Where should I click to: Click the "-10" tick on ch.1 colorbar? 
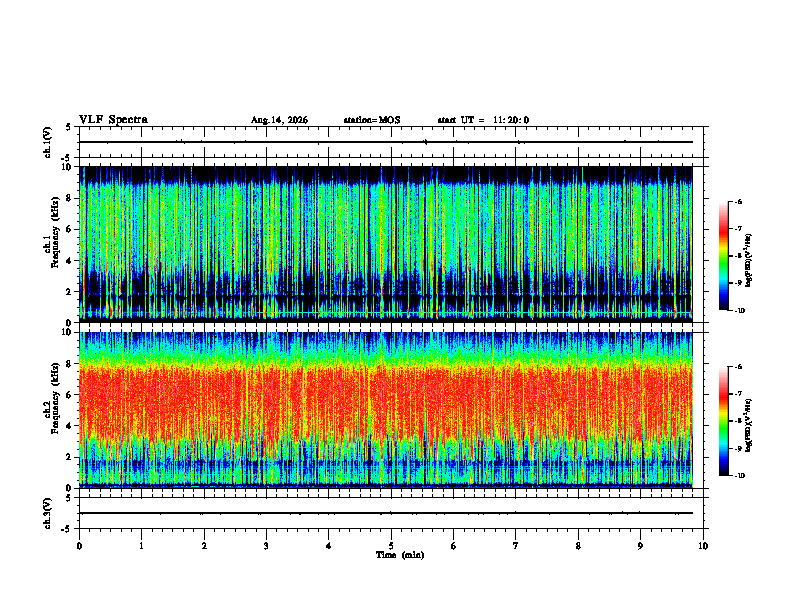pos(740,311)
